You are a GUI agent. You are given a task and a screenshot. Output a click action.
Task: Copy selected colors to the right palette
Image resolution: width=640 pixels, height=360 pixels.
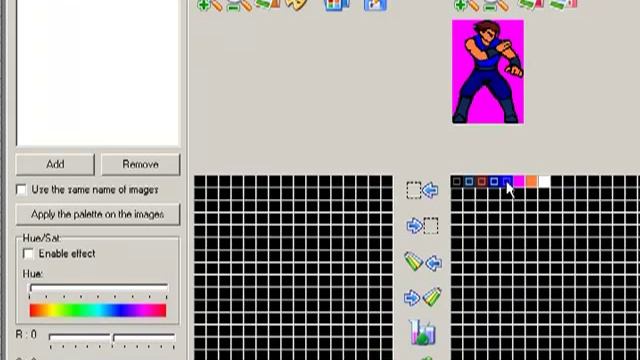point(422,226)
